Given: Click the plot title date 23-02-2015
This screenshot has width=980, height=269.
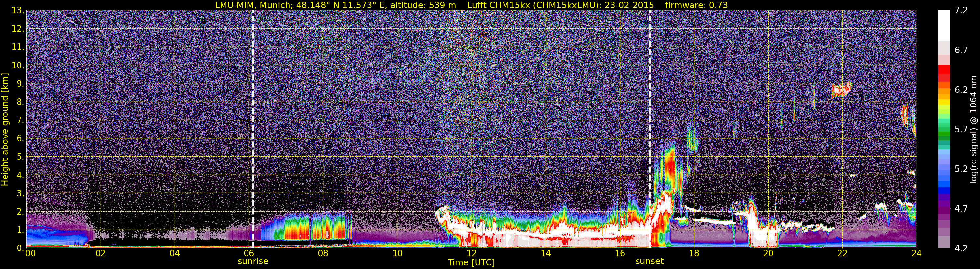Looking at the screenshot, I should click(x=629, y=5).
